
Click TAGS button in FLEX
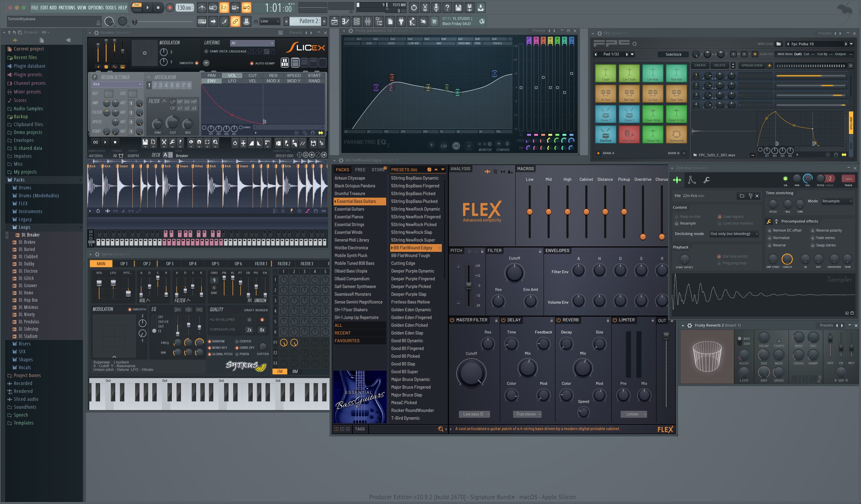click(360, 429)
